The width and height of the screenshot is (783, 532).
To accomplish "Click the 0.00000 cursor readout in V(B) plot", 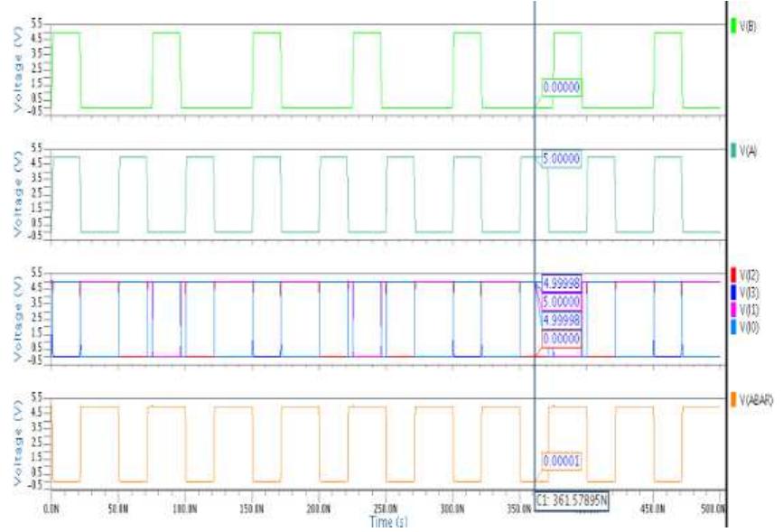I will [x=561, y=88].
